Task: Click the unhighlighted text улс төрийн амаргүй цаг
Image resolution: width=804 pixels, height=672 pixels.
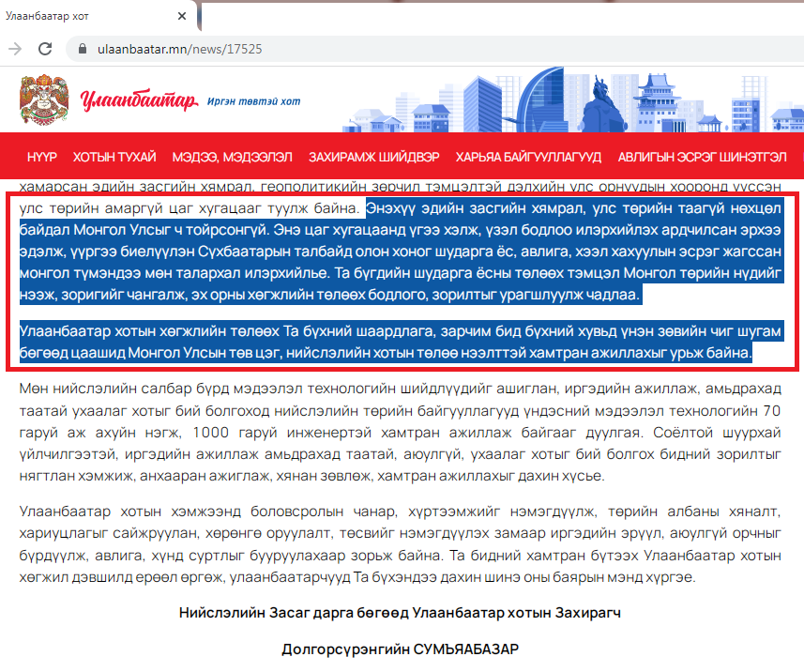Action: coord(190,208)
